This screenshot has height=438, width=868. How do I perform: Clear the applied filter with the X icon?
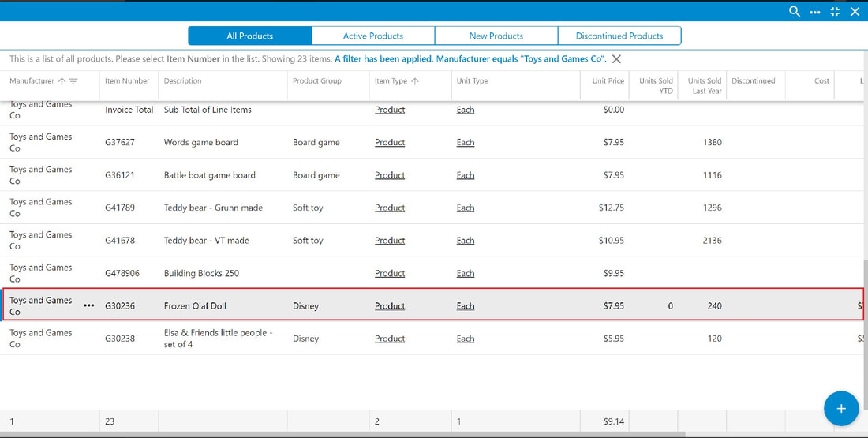pos(616,58)
